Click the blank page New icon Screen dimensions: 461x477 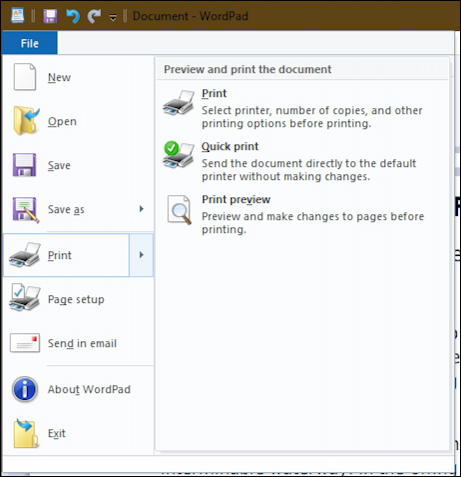coord(25,77)
